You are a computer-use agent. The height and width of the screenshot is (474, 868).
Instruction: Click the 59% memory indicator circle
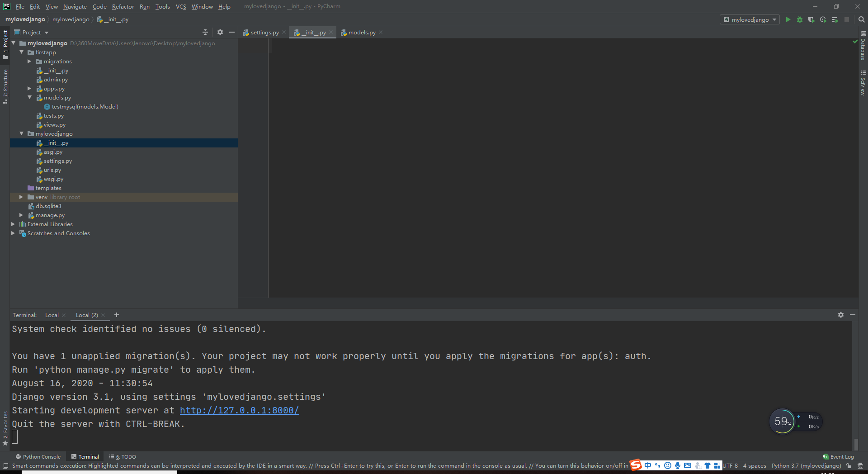782,421
